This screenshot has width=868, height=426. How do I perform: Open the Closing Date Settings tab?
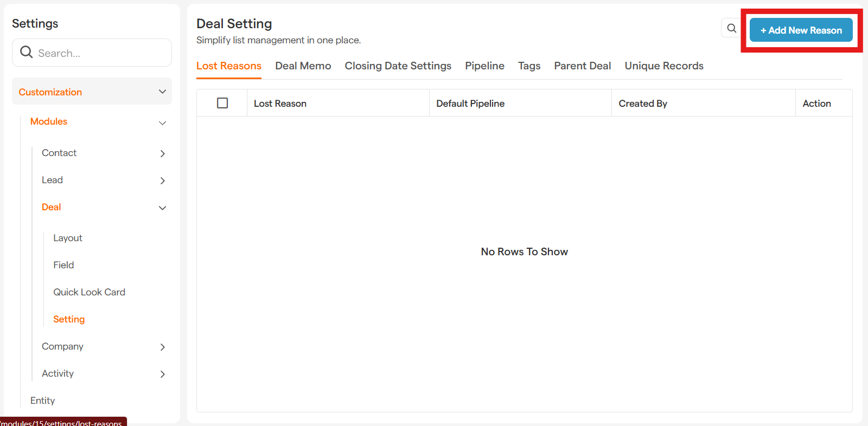[x=398, y=66]
